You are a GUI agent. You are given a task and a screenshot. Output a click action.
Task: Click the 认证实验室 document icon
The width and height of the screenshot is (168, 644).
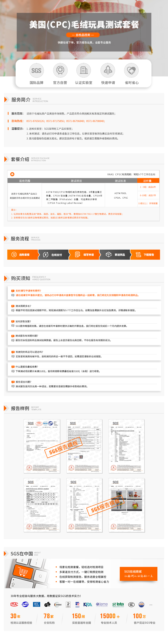(x=84, y=70)
